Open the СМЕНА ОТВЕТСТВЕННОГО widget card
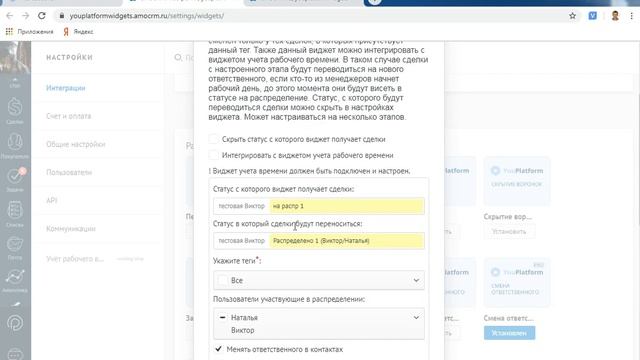The image size is (640, 360). pyautogui.click(x=517, y=282)
